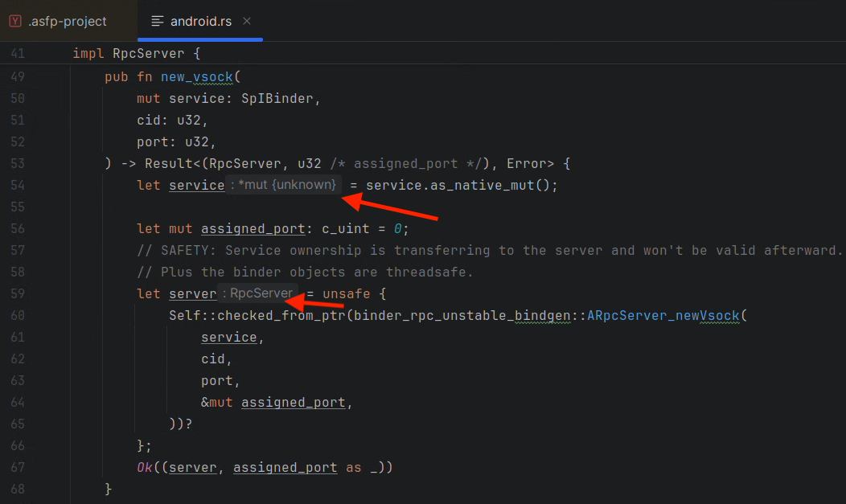Close the android.rs tab
Image resolution: width=846 pixels, height=504 pixels.
pos(247,21)
